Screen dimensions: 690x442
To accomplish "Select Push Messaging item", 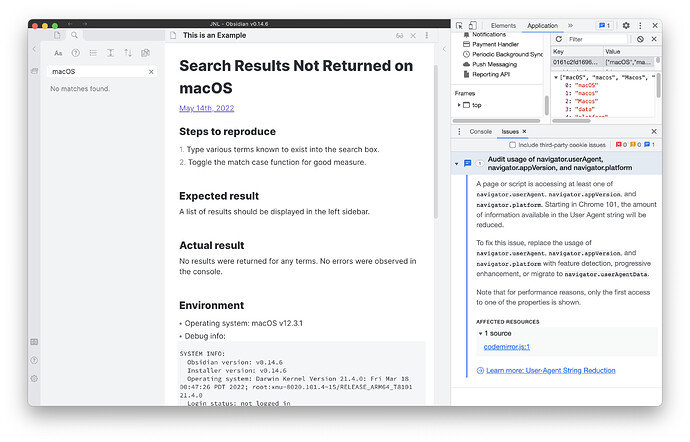I will 494,65.
